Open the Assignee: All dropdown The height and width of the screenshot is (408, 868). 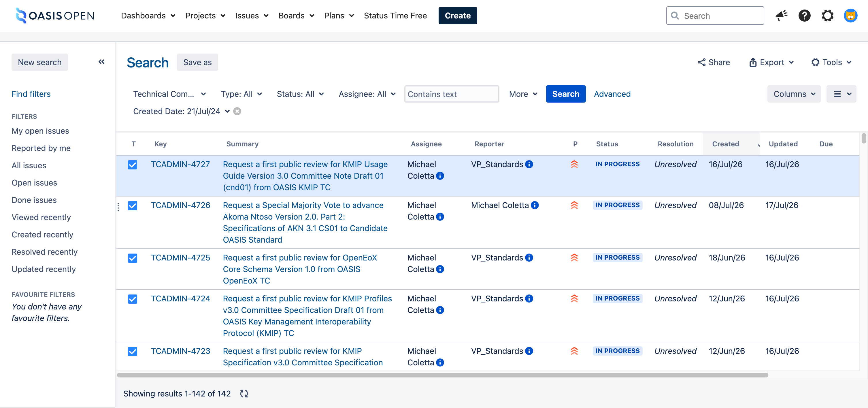[367, 94]
